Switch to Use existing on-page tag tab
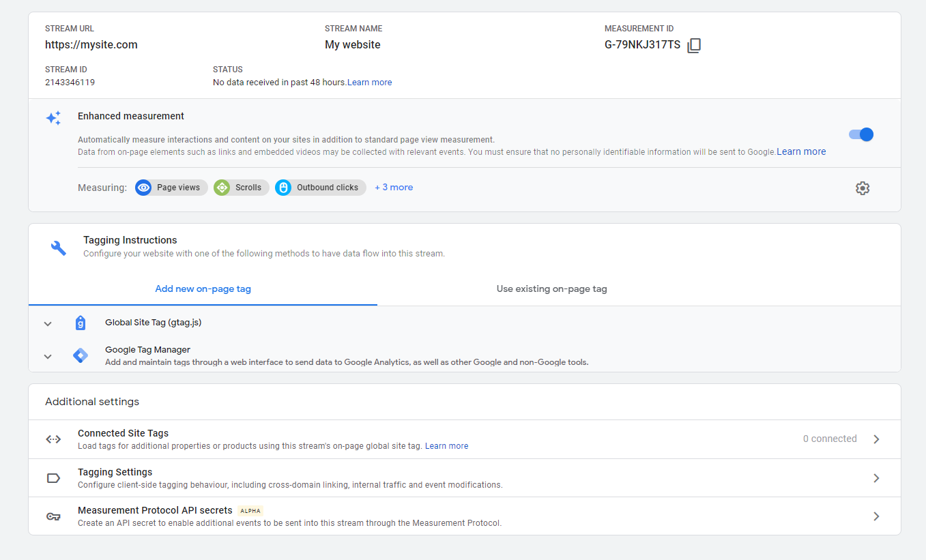926x560 pixels. click(x=551, y=289)
